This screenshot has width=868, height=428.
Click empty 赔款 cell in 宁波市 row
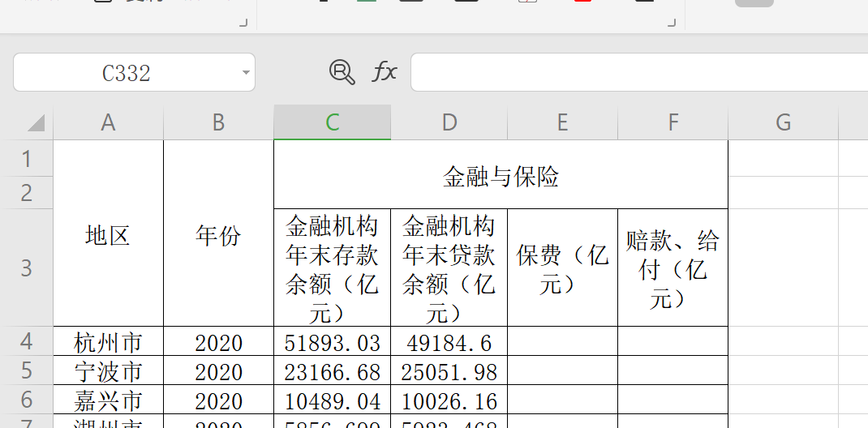(x=672, y=370)
